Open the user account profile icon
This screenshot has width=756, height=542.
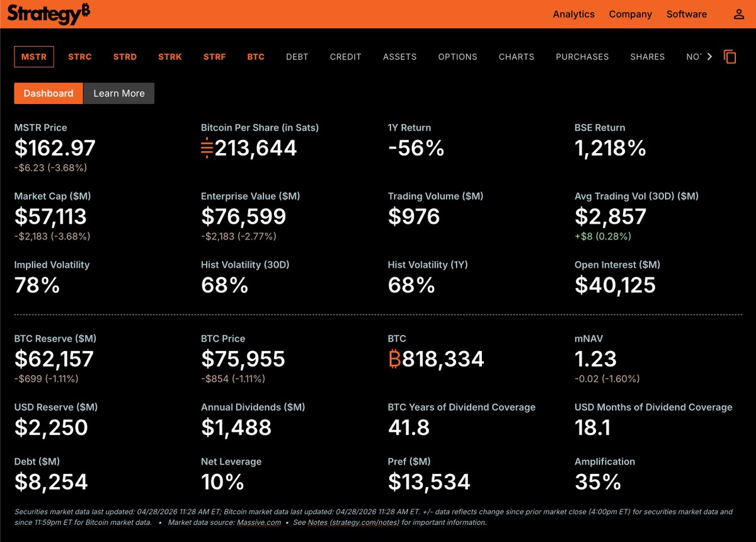click(x=739, y=14)
